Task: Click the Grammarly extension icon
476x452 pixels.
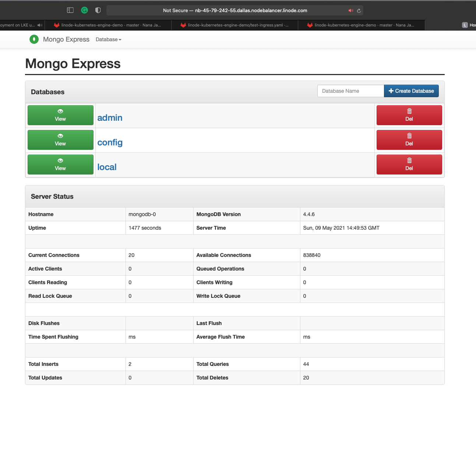Action: (85, 10)
